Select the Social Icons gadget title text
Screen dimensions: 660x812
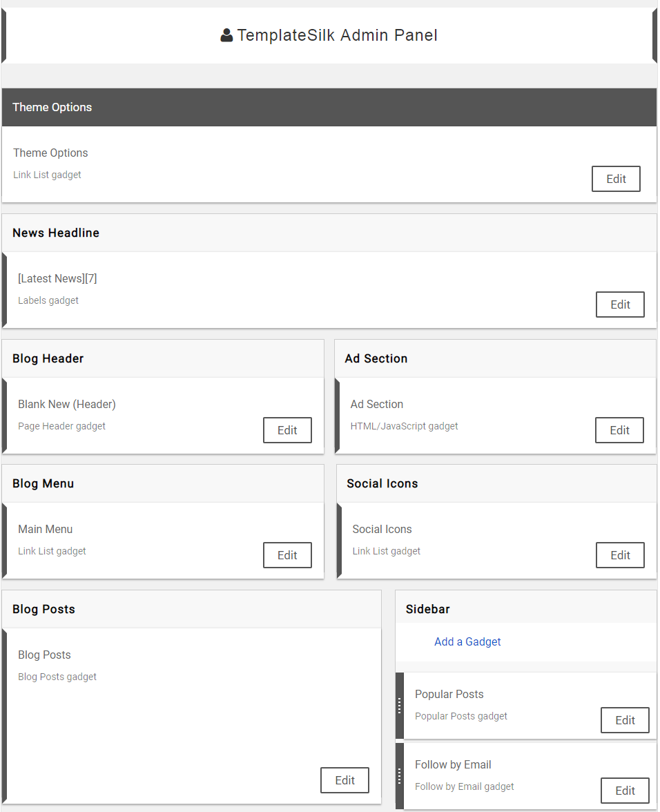[382, 529]
